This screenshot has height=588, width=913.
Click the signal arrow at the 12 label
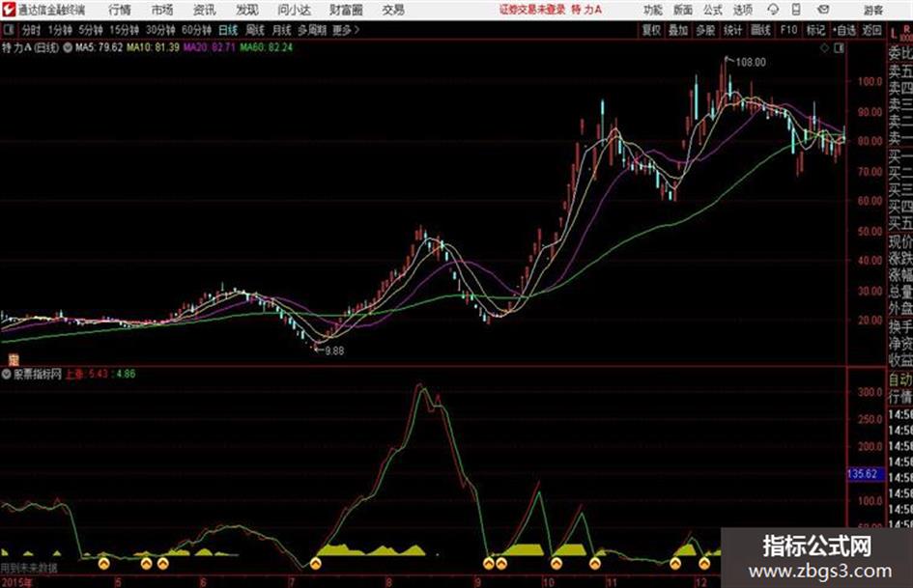pos(704,563)
